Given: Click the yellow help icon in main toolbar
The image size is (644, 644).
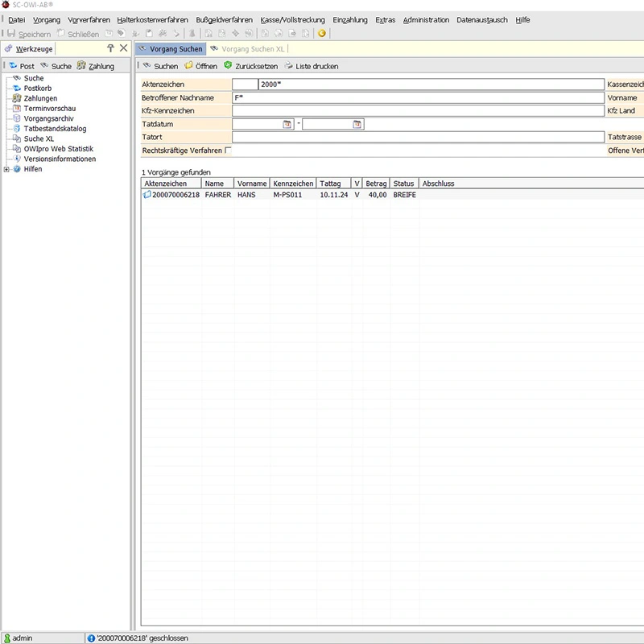Looking at the screenshot, I should pyautogui.click(x=322, y=34).
